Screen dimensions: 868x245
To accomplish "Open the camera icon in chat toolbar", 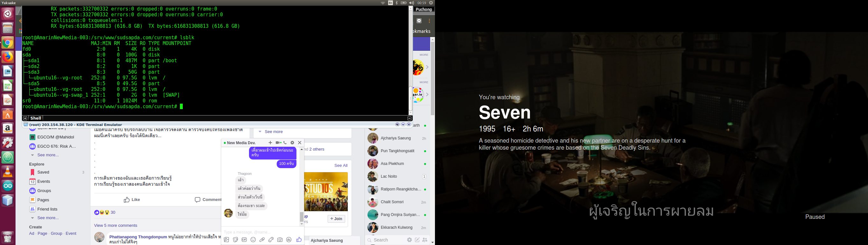I will click(x=280, y=240).
